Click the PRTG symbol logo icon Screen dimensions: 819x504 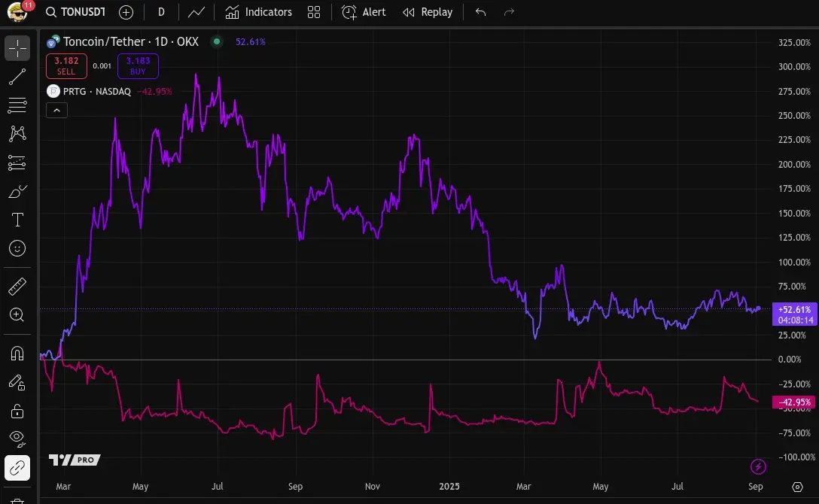[53, 91]
